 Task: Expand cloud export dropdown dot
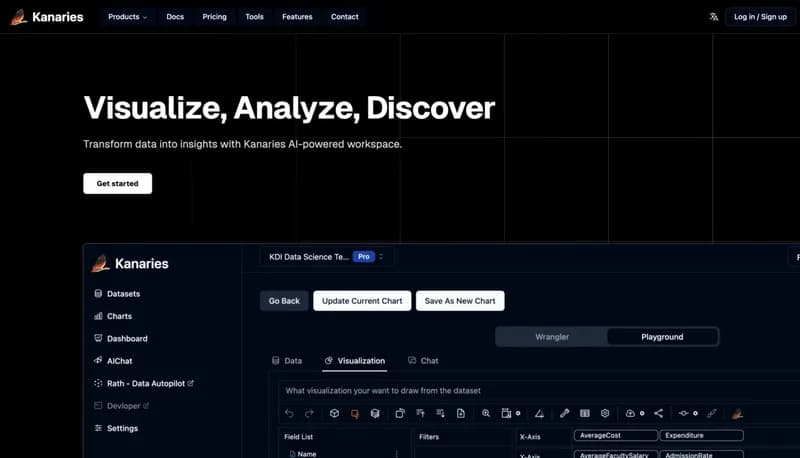[642, 413]
